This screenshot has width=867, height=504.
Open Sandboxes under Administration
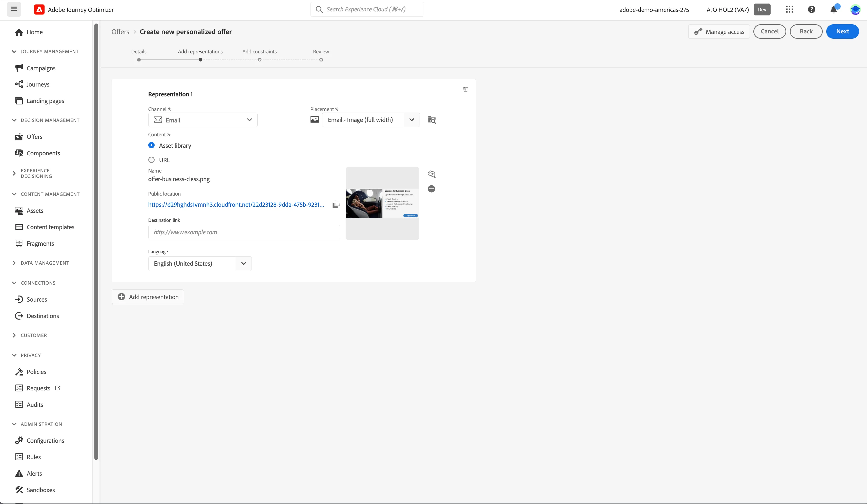(x=40, y=490)
